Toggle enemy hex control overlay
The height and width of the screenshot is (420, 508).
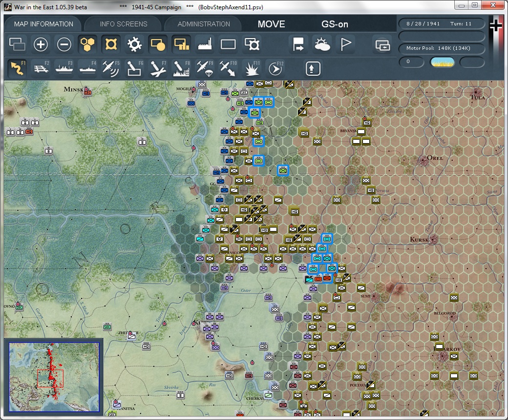tap(111, 44)
